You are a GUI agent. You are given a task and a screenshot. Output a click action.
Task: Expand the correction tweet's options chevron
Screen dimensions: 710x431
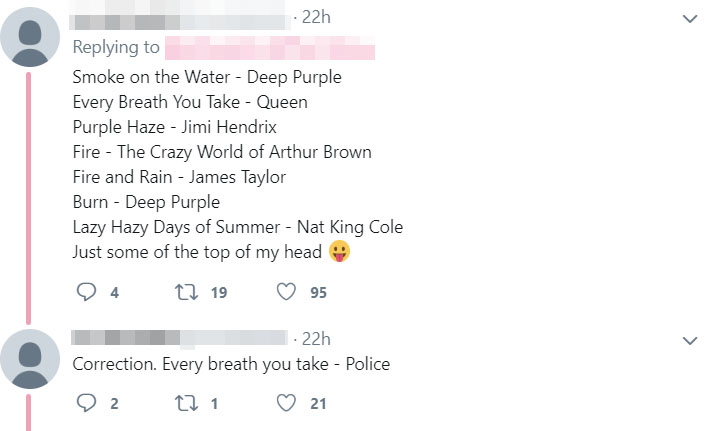[688, 341]
